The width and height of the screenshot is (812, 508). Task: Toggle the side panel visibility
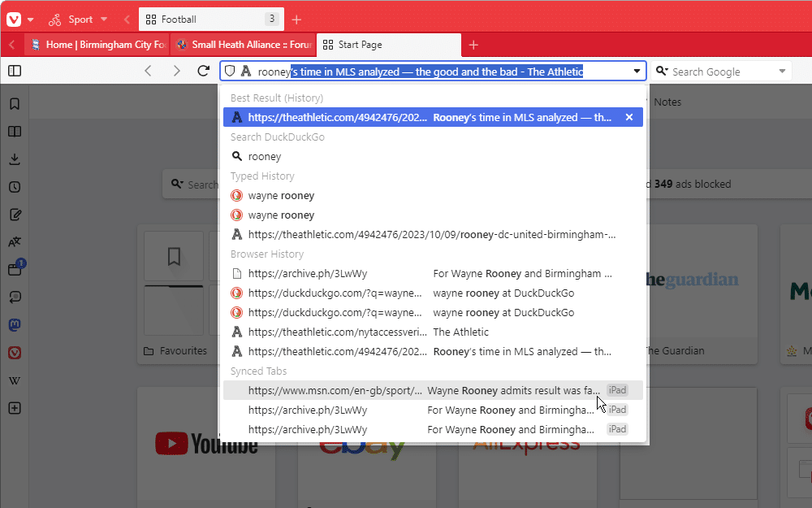[15, 72]
